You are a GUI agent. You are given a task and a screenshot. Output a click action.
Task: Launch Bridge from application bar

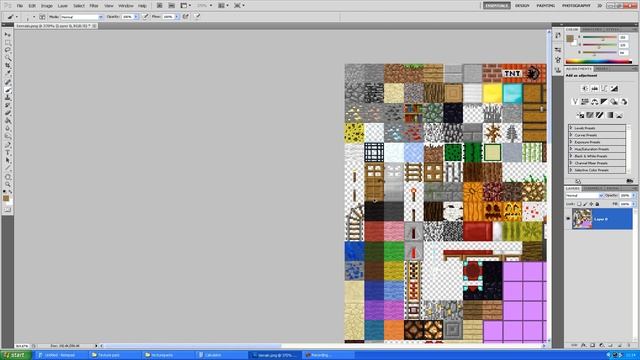[160, 6]
